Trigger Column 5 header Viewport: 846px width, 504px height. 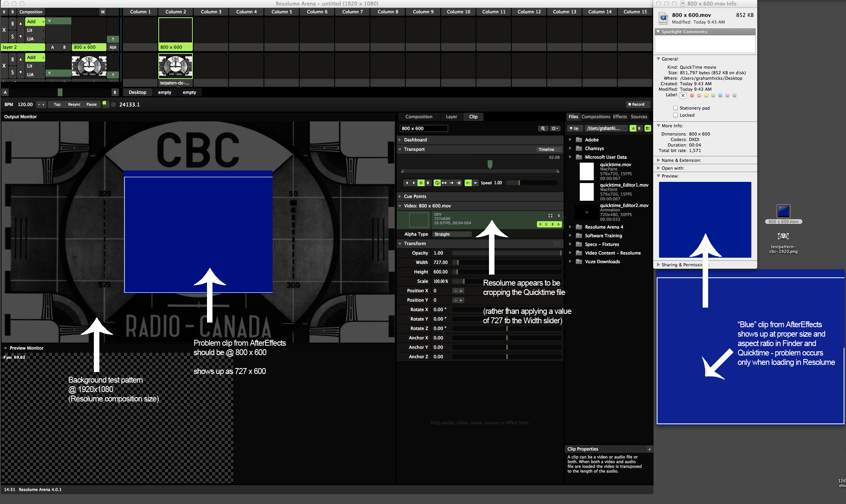pos(282,12)
